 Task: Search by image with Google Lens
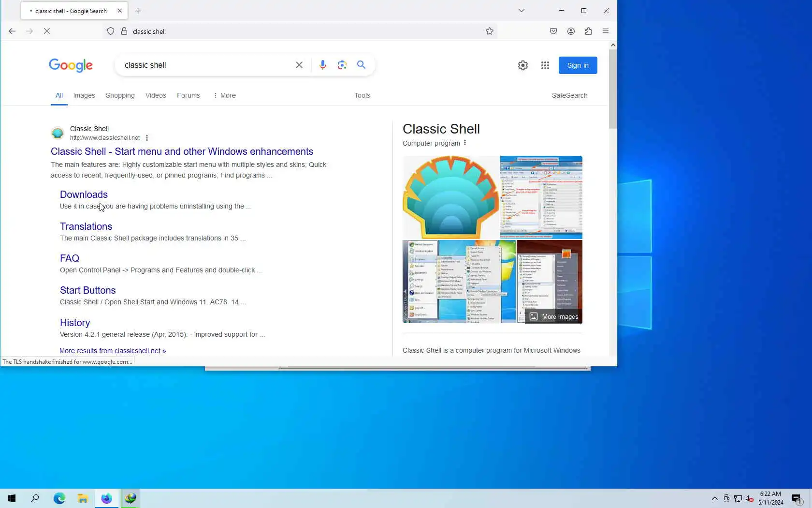pos(342,65)
